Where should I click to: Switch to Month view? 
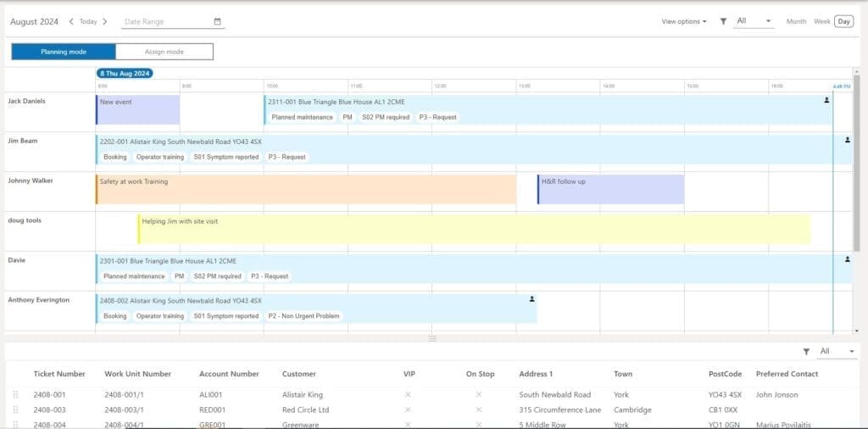point(797,21)
